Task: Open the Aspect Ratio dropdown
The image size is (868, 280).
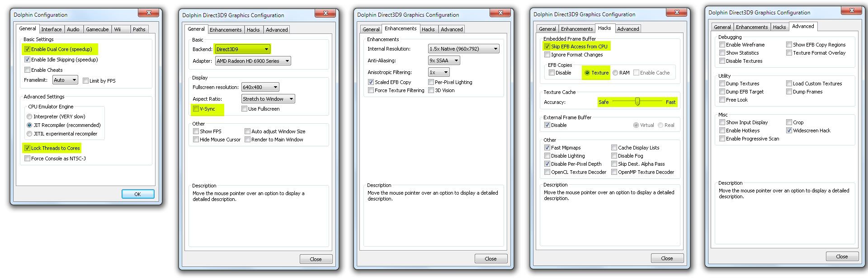Action: click(268, 99)
